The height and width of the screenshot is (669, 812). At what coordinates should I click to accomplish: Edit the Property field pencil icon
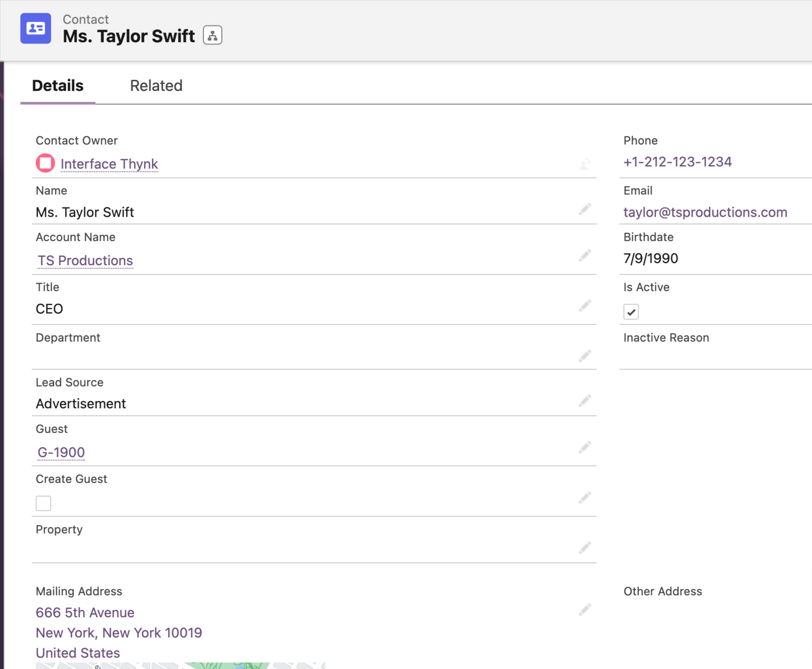tap(585, 547)
